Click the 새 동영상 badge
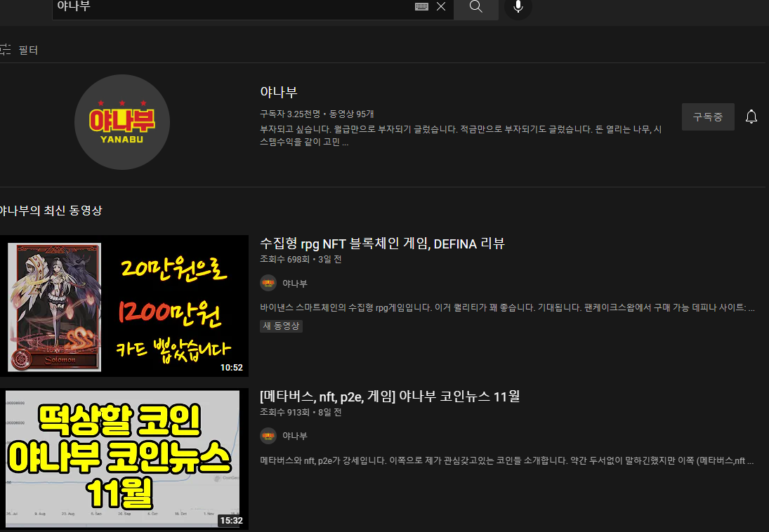The height and width of the screenshot is (532, 769). (x=281, y=326)
